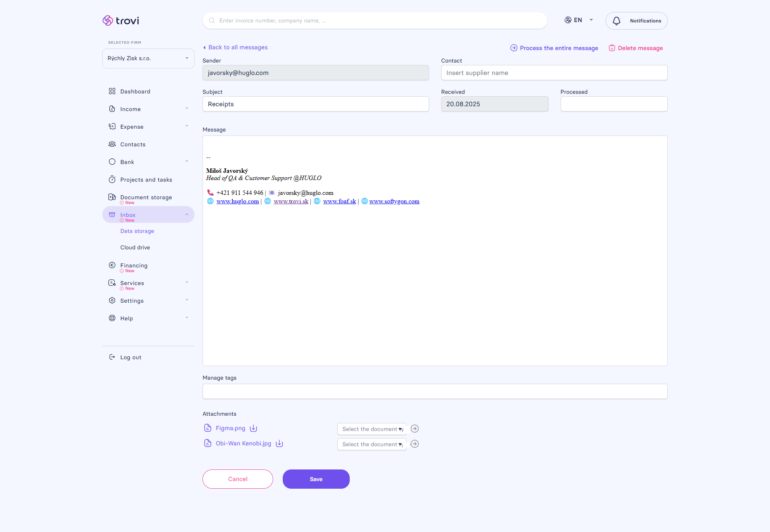Click the Cancel button
Screen dimensions: 770x532
238,479
